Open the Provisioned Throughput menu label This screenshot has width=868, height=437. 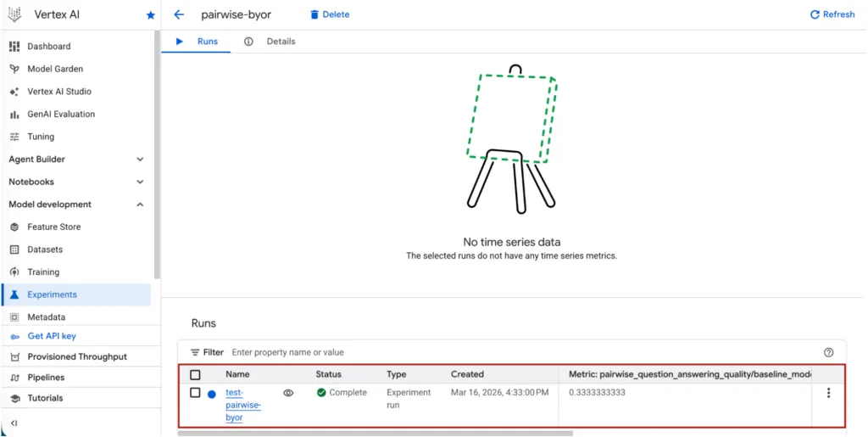77,356
